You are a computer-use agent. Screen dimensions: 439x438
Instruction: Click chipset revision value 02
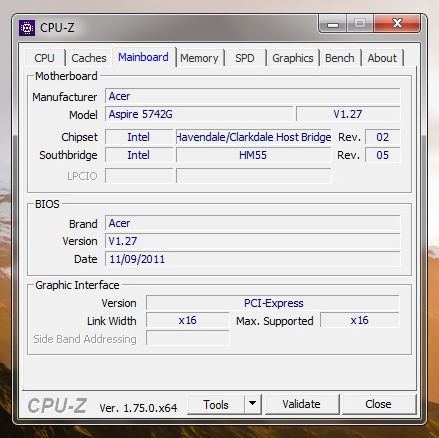(x=382, y=137)
